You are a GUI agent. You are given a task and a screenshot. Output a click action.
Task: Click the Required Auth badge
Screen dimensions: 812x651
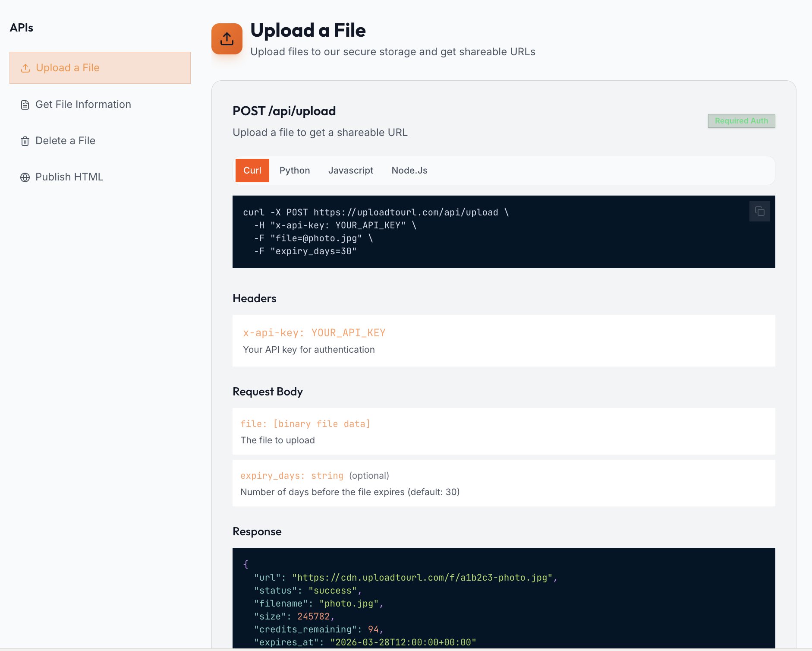[x=742, y=121]
